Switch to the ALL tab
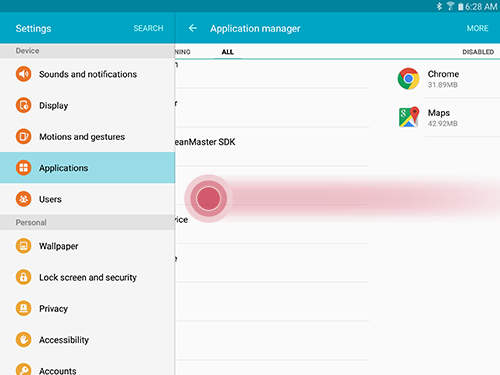The width and height of the screenshot is (500, 375). (x=228, y=52)
